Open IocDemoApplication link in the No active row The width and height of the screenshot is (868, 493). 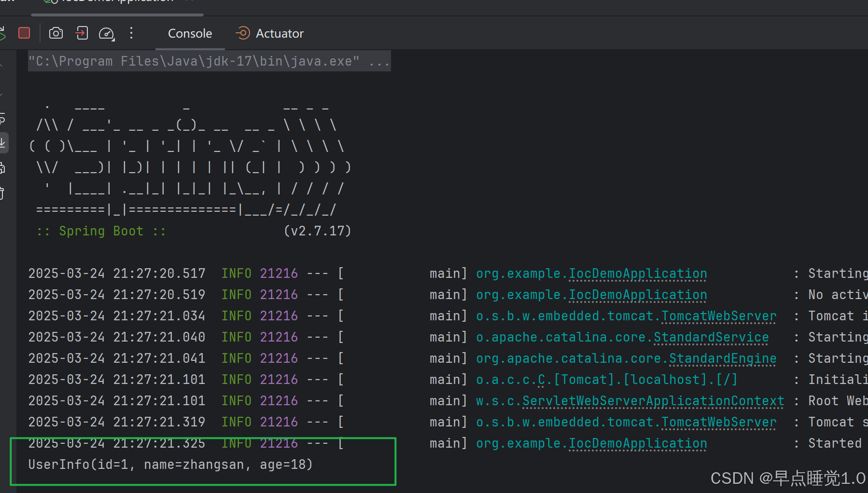pyautogui.click(x=638, y=295)
